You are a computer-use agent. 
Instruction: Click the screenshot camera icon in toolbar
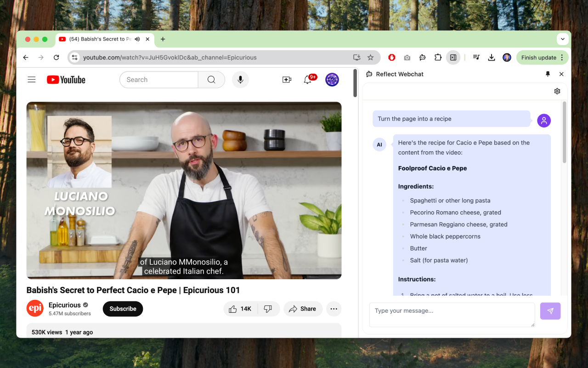pos(407,57)
